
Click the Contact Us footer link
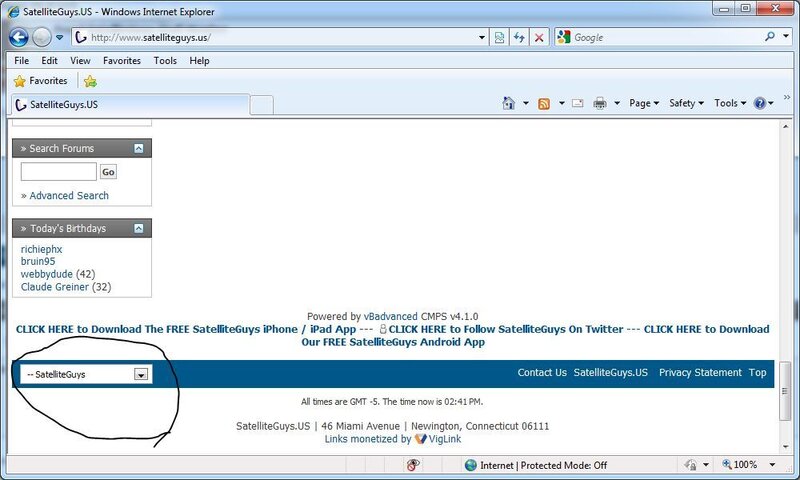(x=542, y=372)
